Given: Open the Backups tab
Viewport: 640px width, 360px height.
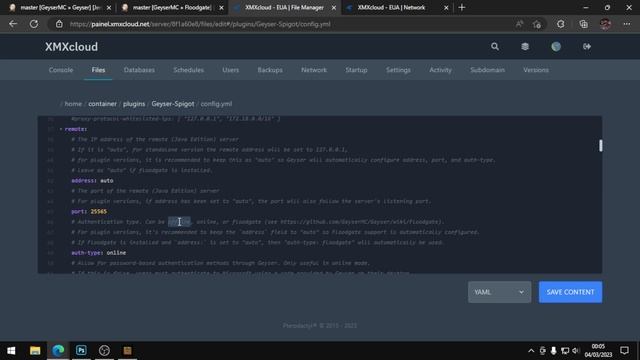Looking at the screenshot, I should pyautogui.click(x=270, y=70).
